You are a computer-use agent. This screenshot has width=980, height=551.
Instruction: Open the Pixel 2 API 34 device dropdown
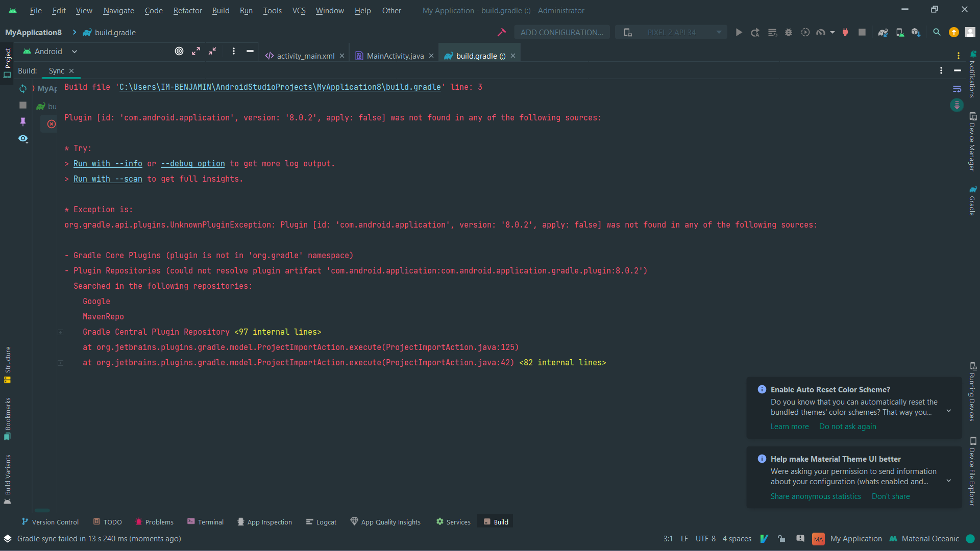click(671, 32)
